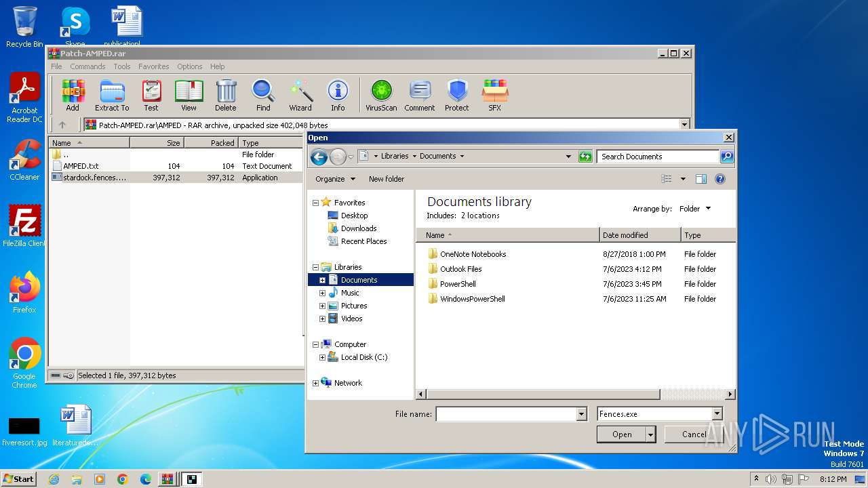Viewport: 868px width, 488px height.
Task: Click the Delete trash icon in WinRAR
Action: click(226, 95)
